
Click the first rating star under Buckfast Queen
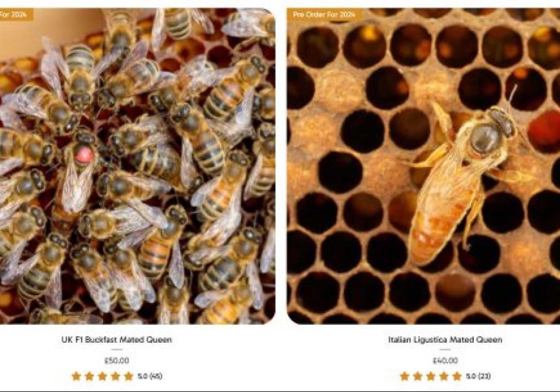76,376
